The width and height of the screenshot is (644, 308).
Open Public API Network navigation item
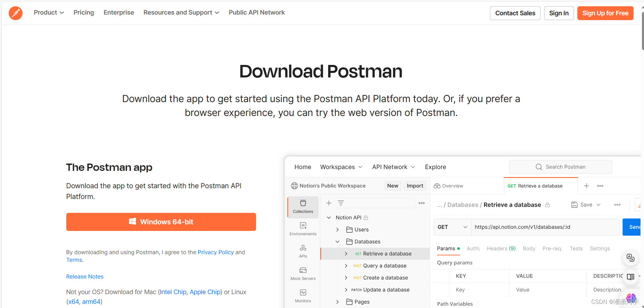click(257, 13)
